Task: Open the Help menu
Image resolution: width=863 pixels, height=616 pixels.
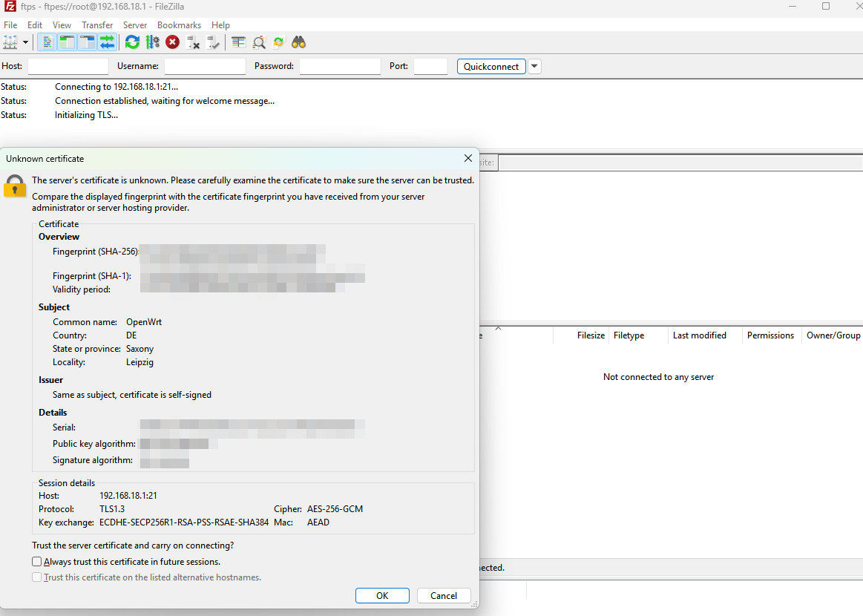Action: click(x=220, y=25)
